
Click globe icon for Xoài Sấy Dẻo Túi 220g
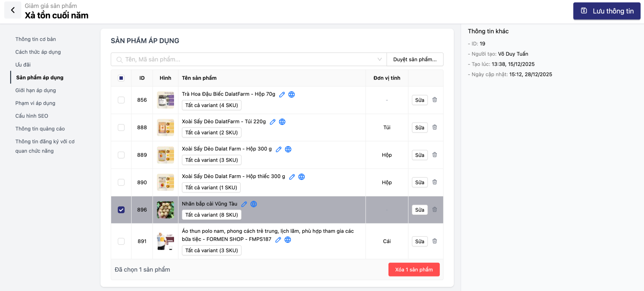(x=282, y=122)
